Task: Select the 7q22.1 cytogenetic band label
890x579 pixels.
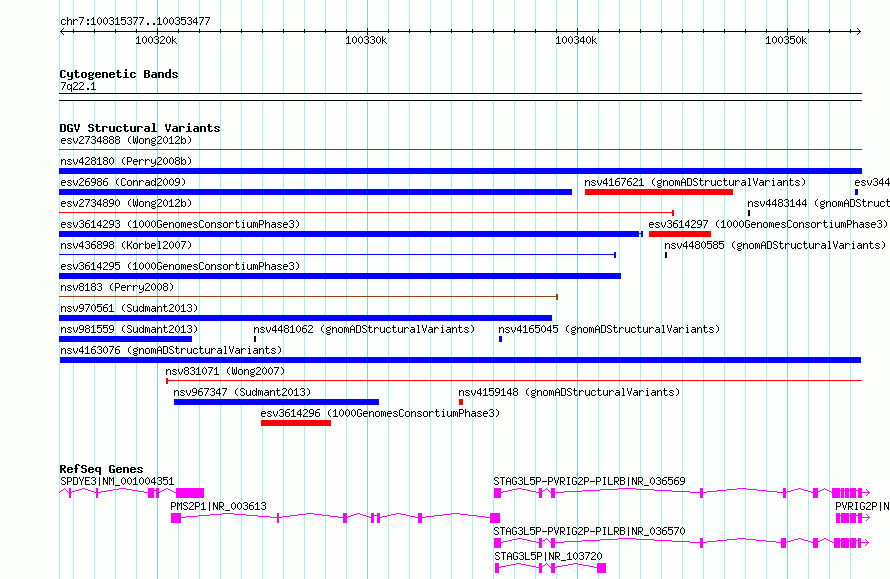Action: point(78,86)
